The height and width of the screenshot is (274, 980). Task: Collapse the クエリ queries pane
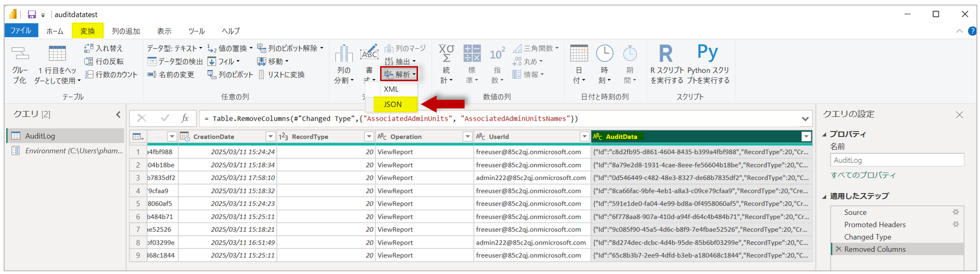(118, 115)
